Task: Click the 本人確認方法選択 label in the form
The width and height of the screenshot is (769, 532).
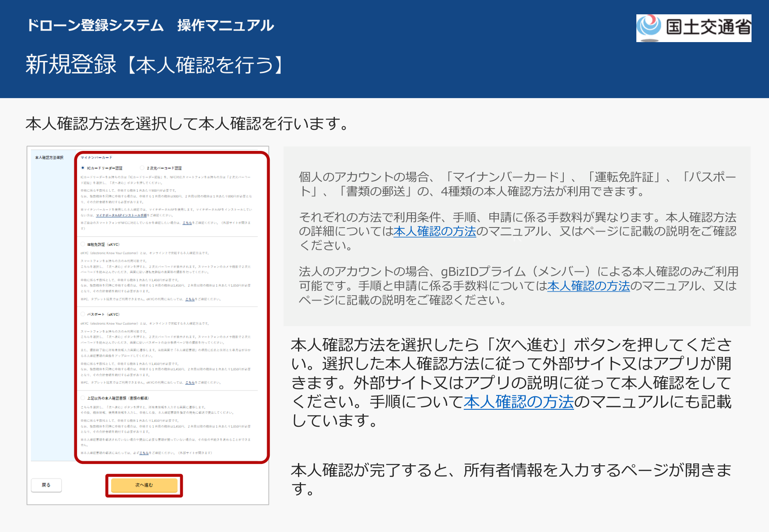Action: 49,158
